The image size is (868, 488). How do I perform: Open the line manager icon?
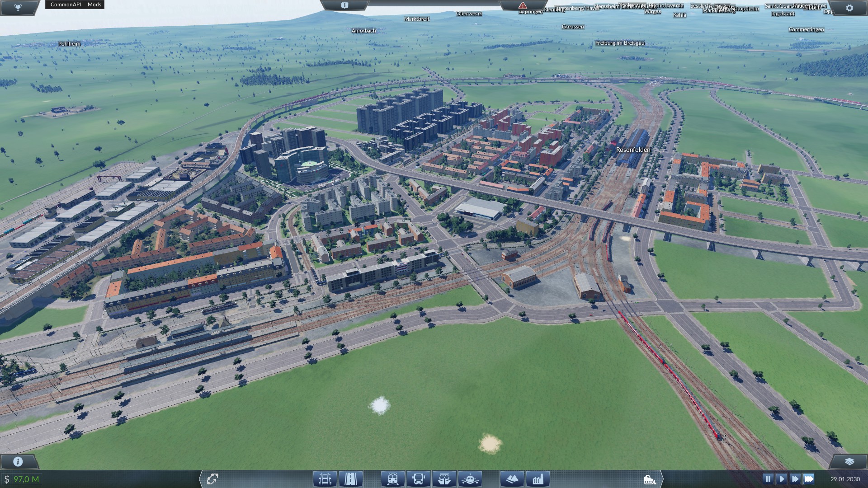click(212, 479)
